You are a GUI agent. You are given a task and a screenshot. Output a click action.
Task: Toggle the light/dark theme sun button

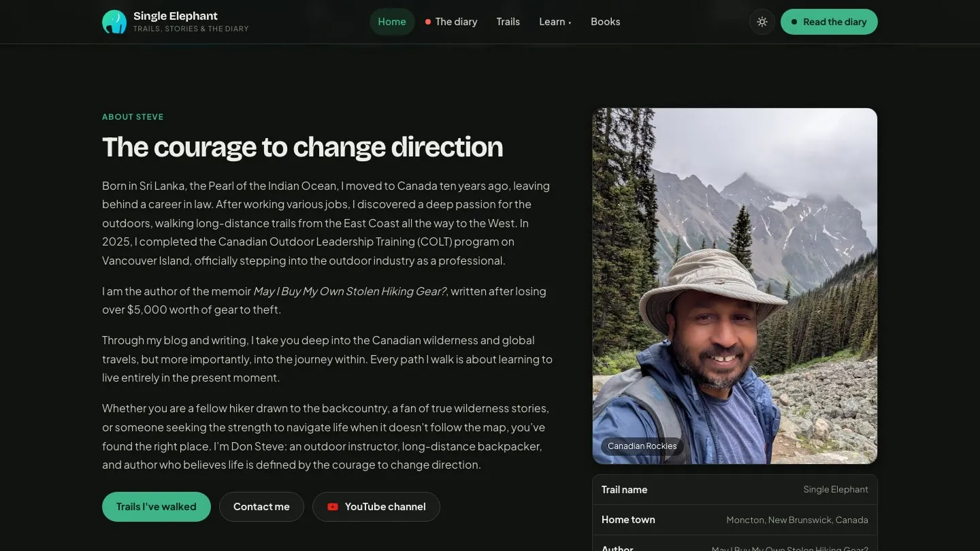(x=762, y=22)
